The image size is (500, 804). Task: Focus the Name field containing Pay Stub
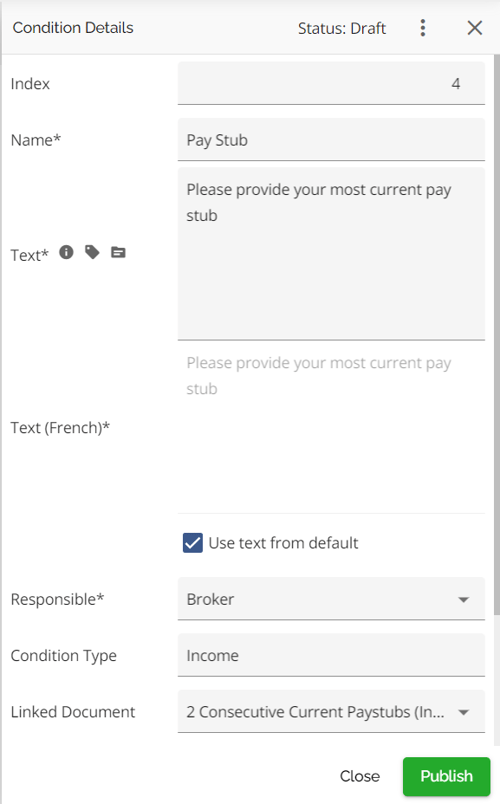click(331, 139)
